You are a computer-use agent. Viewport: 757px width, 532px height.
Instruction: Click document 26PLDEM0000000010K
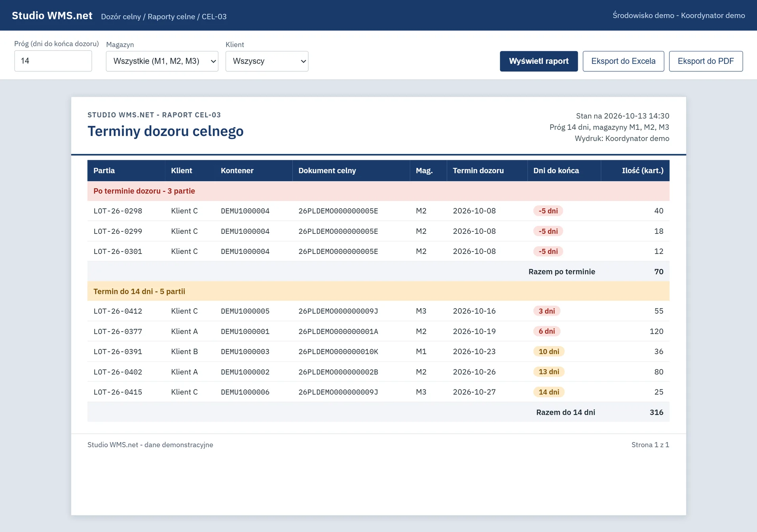tap(338, 352)
